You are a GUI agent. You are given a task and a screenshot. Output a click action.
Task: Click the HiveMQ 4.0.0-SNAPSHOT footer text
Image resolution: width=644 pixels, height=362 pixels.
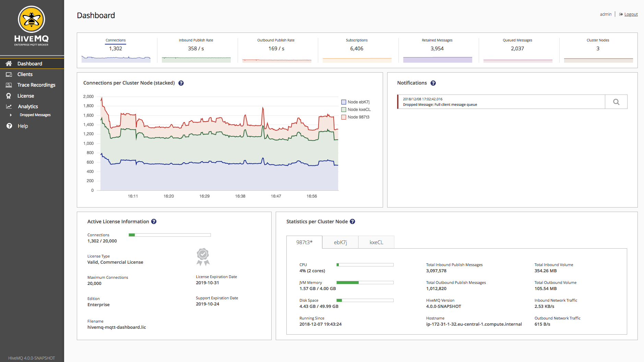(32, 358)
